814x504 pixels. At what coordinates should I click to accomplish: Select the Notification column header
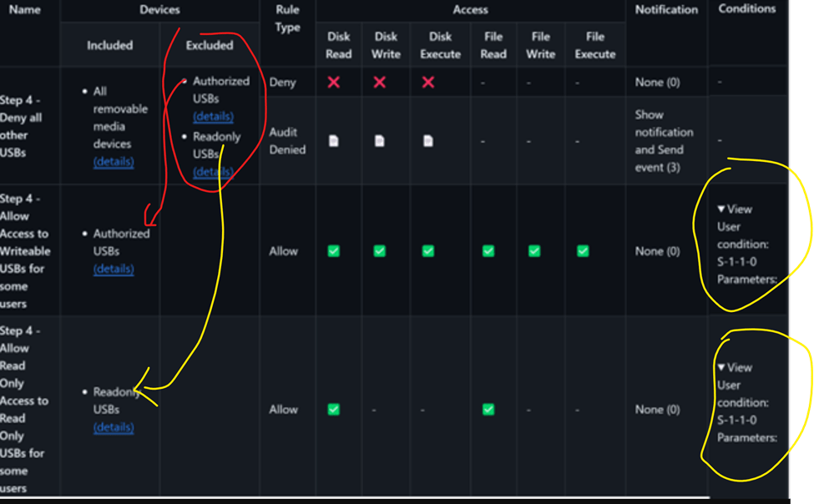point(665,10)
